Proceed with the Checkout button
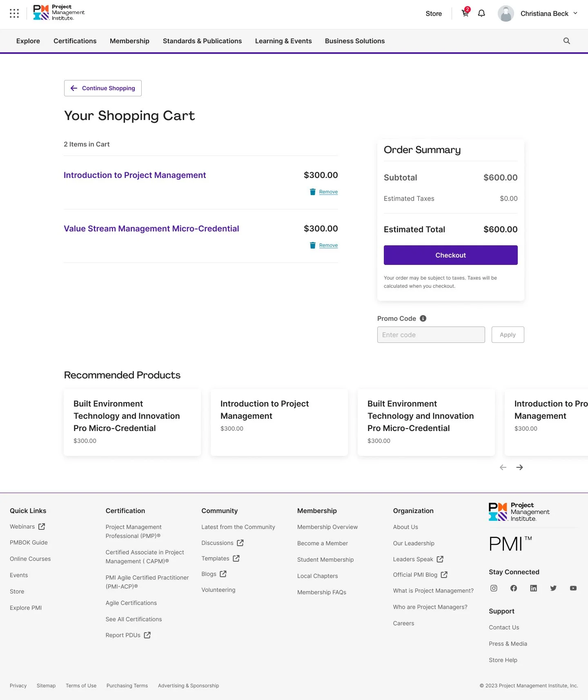Image resolution: width=588 pixels, height=700 pixels. [x=451, y=255]
